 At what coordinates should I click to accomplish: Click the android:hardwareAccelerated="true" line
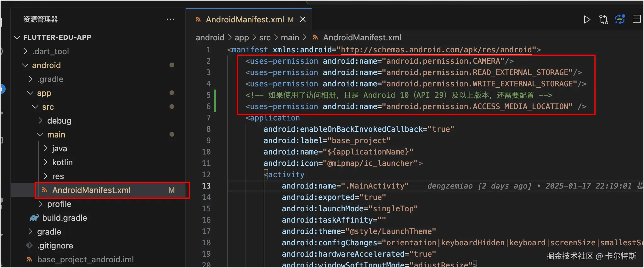pos(359,254)
